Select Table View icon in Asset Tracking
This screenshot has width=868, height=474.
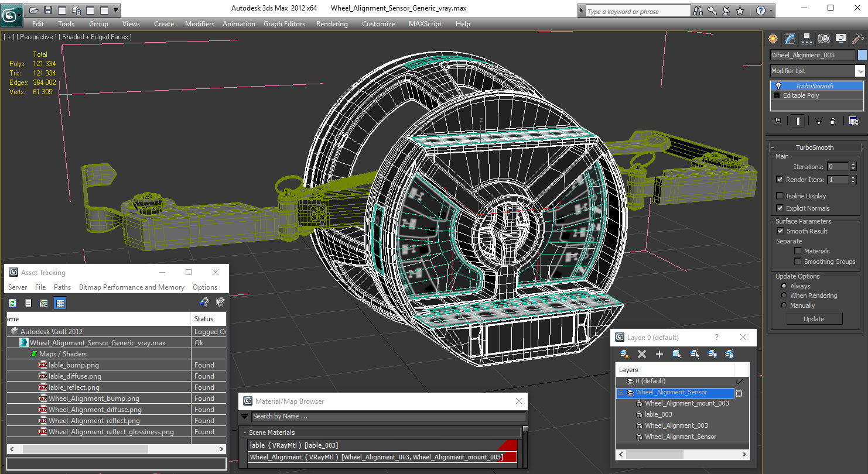(x=60, y=303)
